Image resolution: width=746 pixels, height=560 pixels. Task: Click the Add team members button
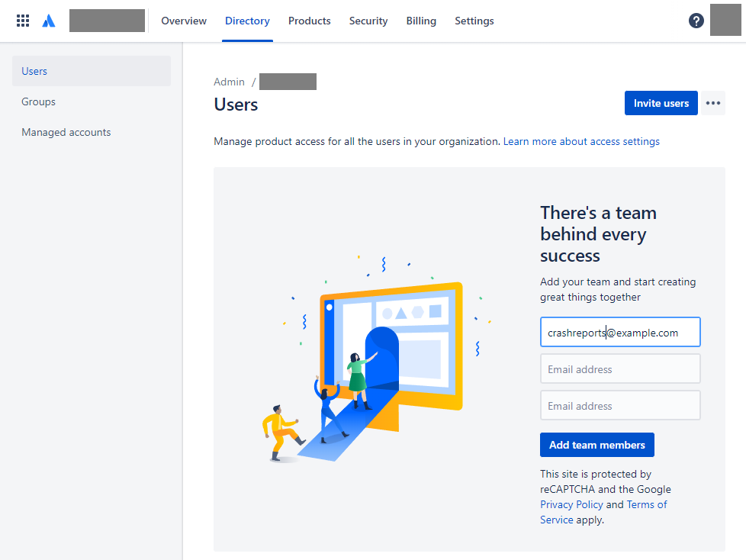pyautogui.click(x=597, y=445)
